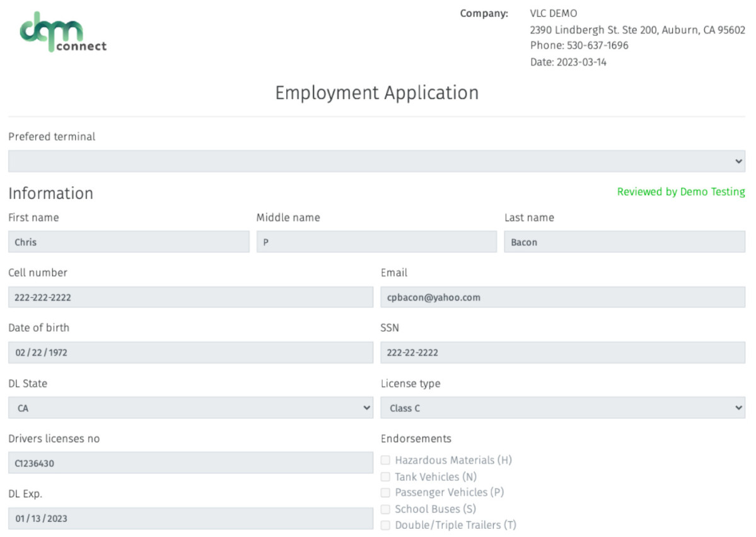Click the Email input field
756x537 pixels.
pos(562,297)
